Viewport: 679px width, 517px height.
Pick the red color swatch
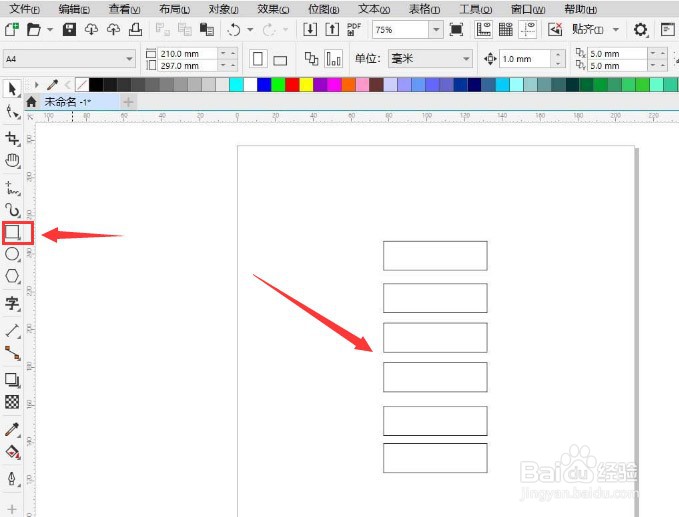[x=292, y=84]
